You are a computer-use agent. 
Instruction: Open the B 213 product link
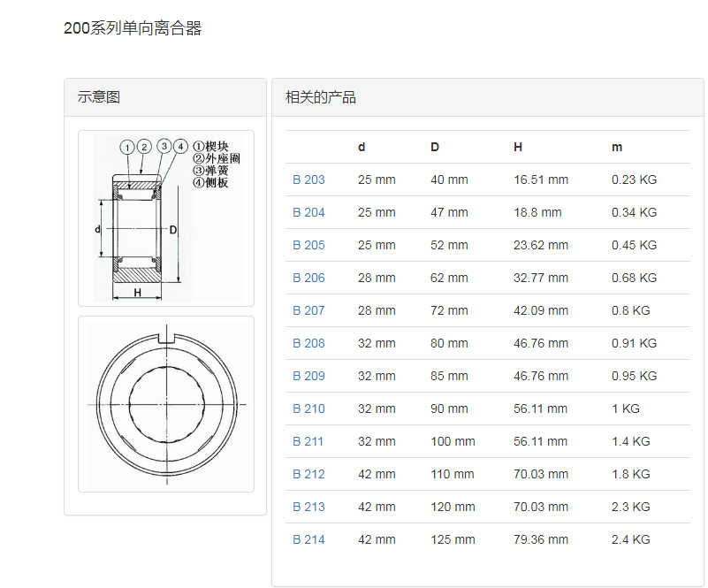coord(308,507)
